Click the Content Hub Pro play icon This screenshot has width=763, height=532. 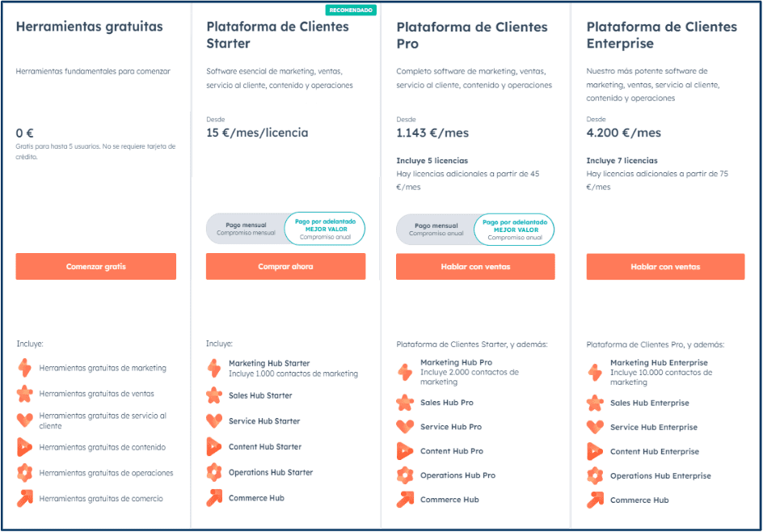pos(404,451)
